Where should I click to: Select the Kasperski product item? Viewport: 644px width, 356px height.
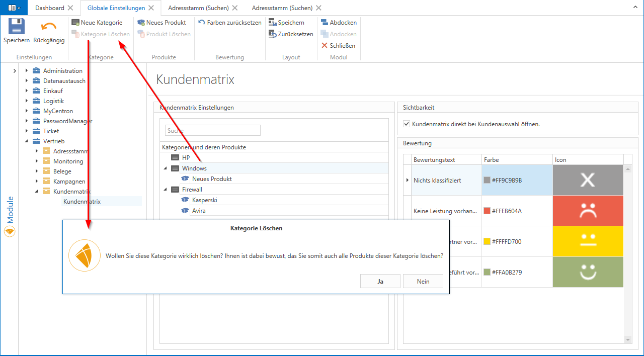point(204,200)
